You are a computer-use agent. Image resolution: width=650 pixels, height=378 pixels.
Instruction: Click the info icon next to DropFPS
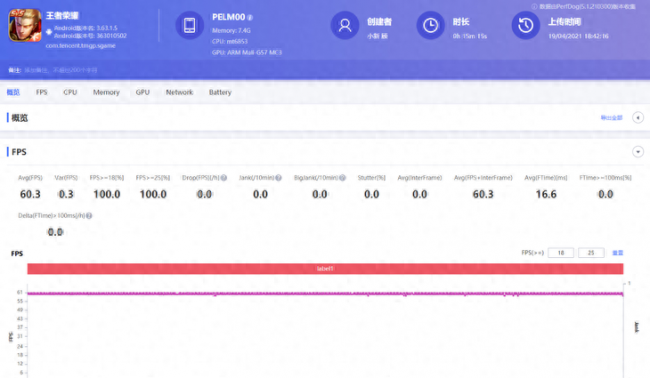coord(224,178)
